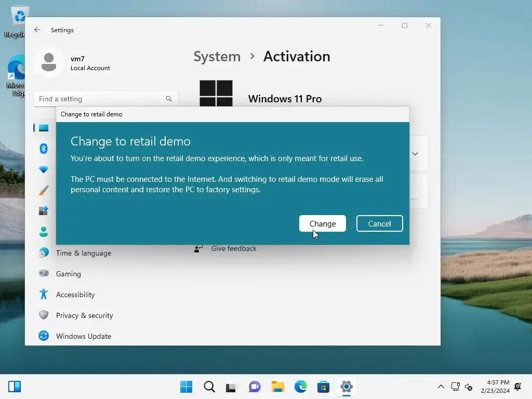Open Network & internet Wi-Fi icon
This screenshot has height=399, width=532.
pos(44,169)
